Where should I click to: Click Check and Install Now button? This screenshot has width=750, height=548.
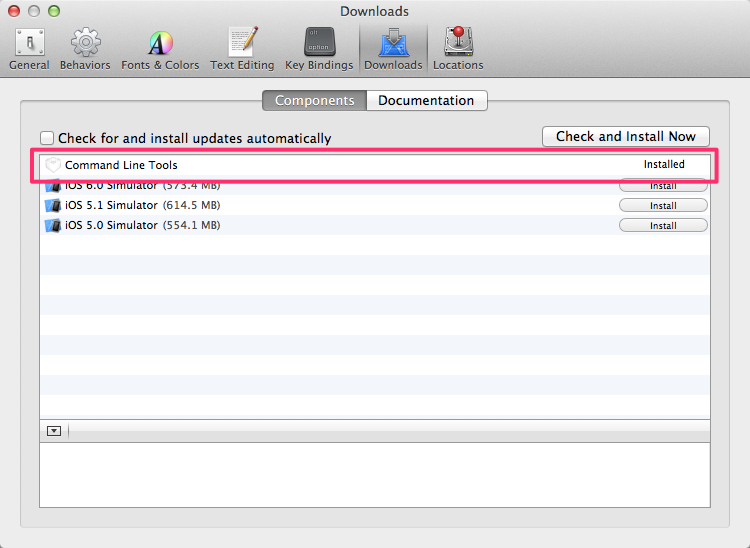626,136
